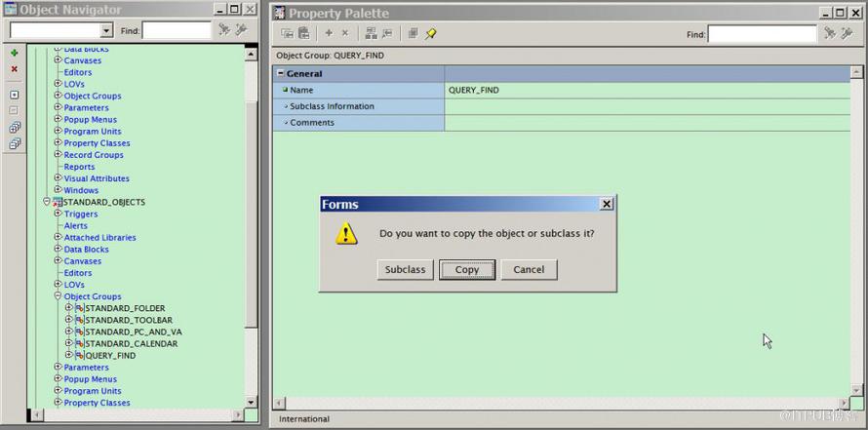Click the object group icon beside QUERY_FIND
The image size is (868, 430).
pyautogui.click(x=79, y=355)
